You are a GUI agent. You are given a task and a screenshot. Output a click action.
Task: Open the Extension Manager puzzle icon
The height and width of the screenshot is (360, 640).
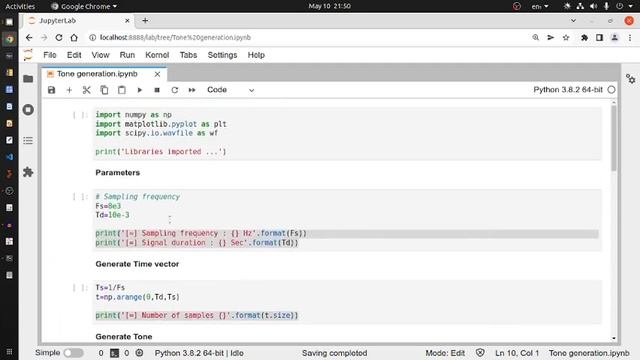[28, 172]
